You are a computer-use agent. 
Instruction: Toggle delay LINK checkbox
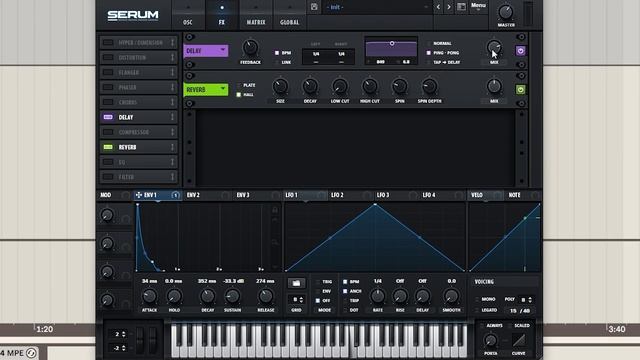click(x=277, y=62)
